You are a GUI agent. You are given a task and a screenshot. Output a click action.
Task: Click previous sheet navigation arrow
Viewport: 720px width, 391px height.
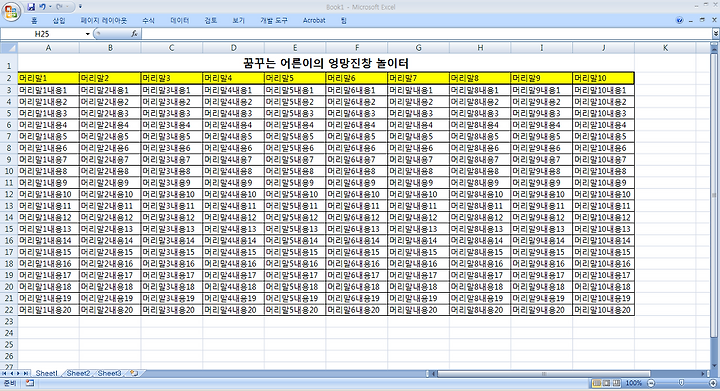[x=11, y=373]
